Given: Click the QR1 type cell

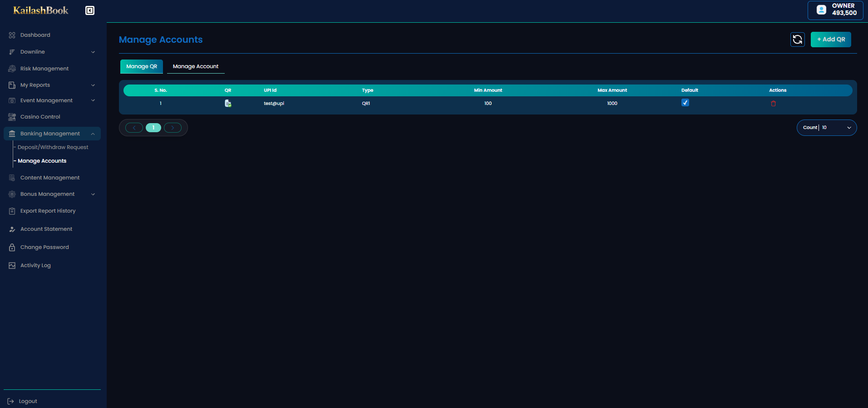Looking at the screenshot, I should click(366, 104).
